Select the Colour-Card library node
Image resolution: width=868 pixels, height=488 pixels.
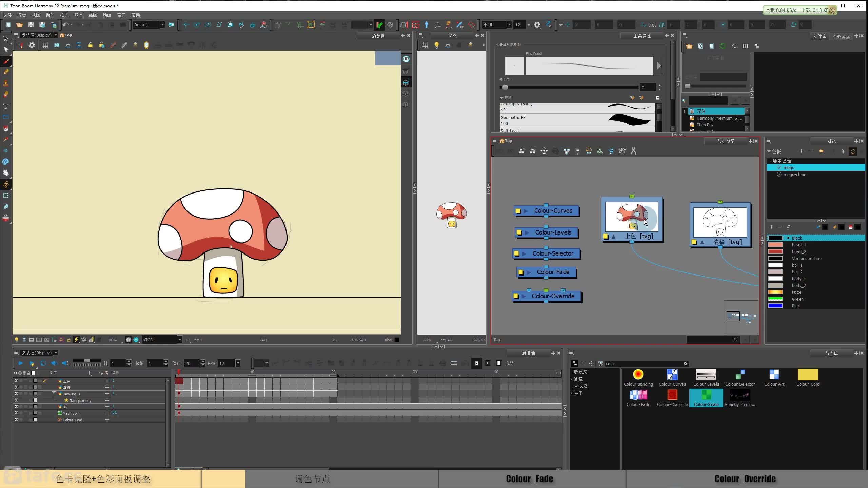click(x=808, y=378)
